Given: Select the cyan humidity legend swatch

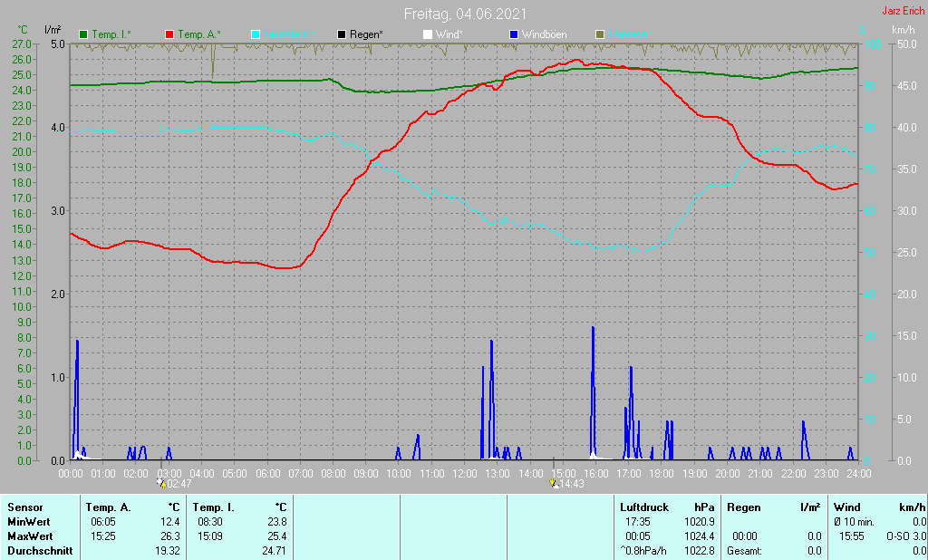Looking at the screenshot, I should 255,34.
